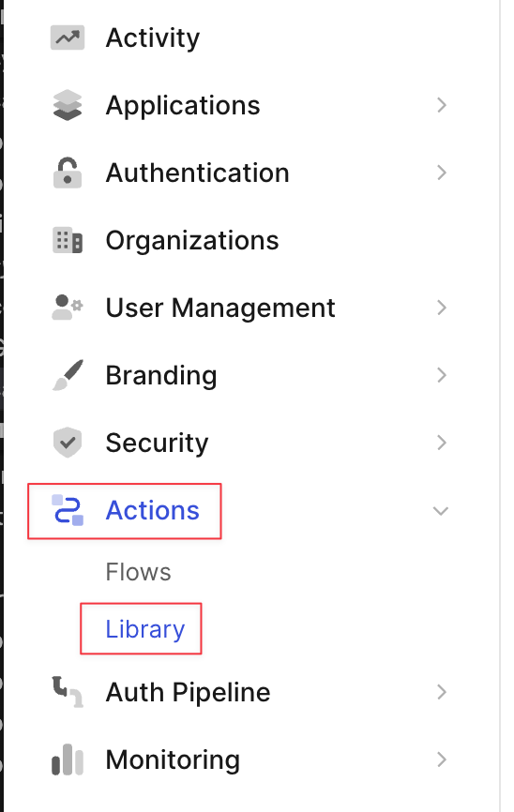Collapse the Actions section chevron
Viewport: 514px width, 812px height.
tap(441, 511)
